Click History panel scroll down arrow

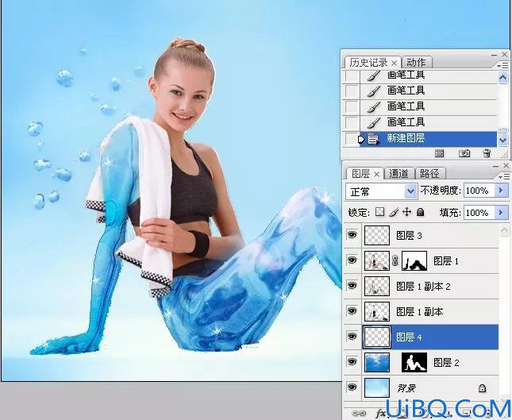(502, 141)
